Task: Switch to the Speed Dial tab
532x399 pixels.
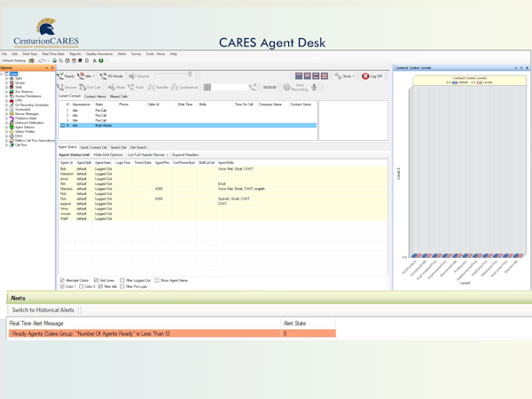Action: pos(118,147)
